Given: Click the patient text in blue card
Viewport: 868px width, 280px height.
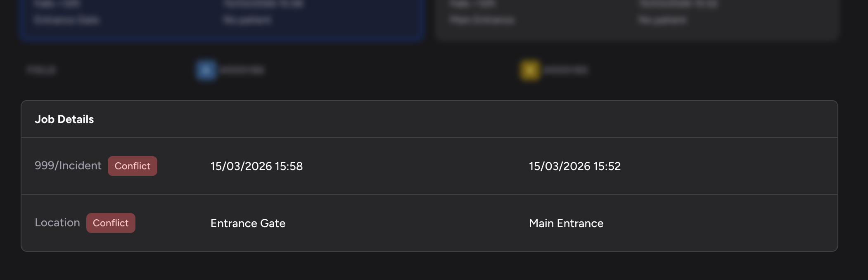Looking at the screenshot, I should pyautogui.click(x=247, y=20).
